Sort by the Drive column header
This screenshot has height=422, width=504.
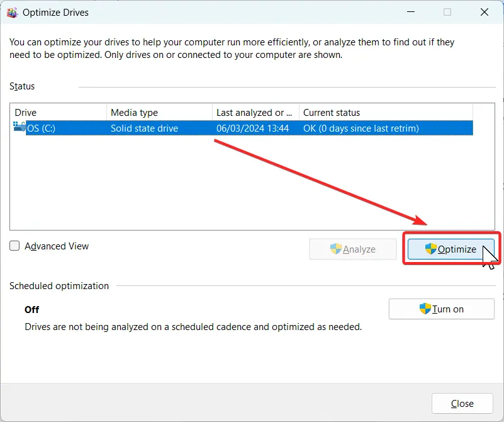click(58, 113)
